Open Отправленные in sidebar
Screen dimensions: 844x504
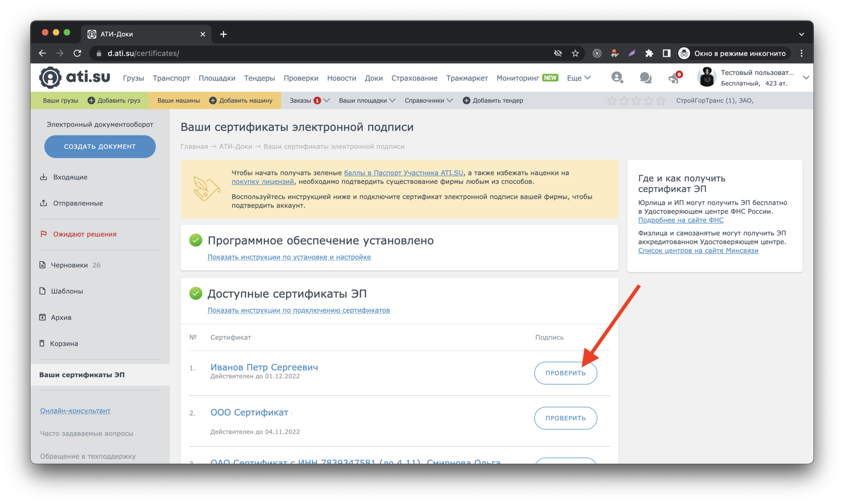coord(78,203)
